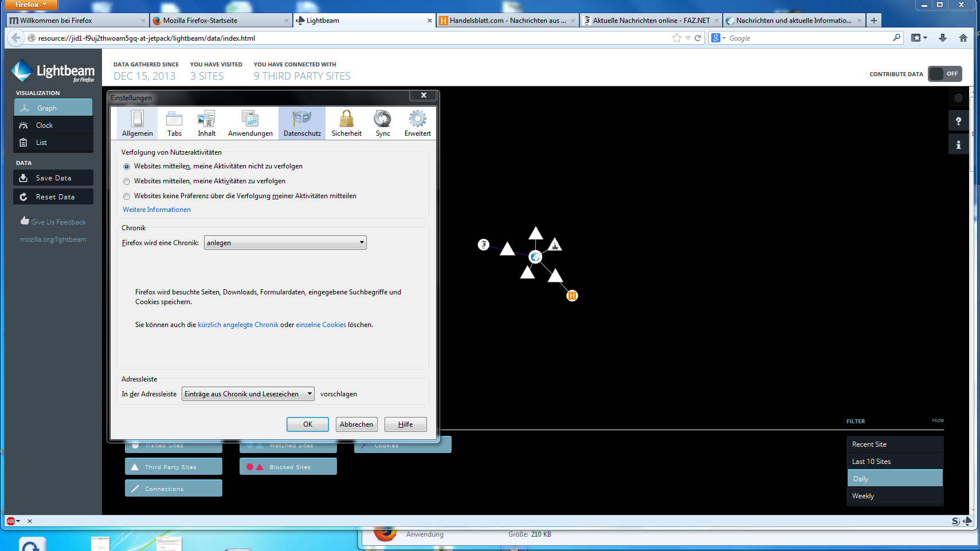Screen dimensions: 980x551
Task: Switch to Mozilla Firefox-Startseite tab
Action: (x=221, y=21)
